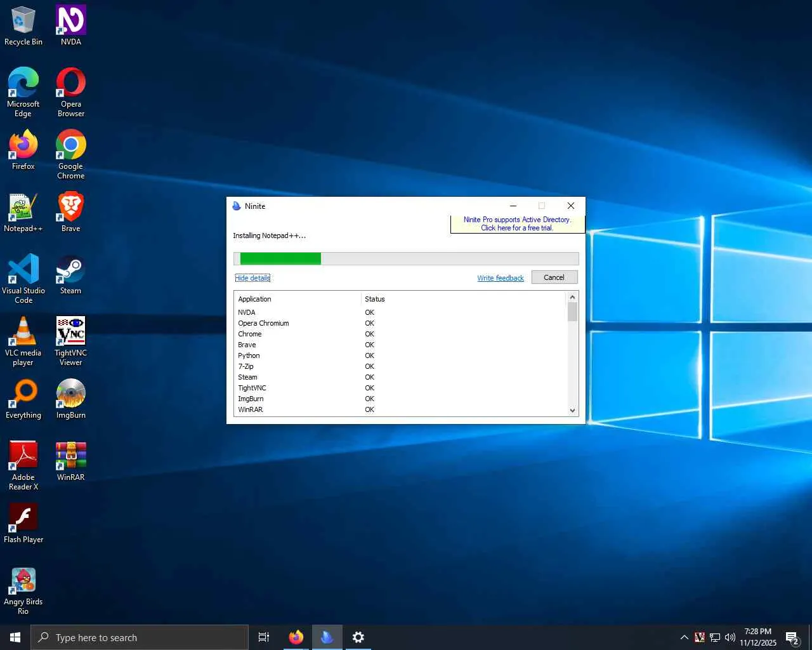Screen dimensions: 812x650
Task: Click the Ninite Pro free trial banner
Action: tap(517, 224)
